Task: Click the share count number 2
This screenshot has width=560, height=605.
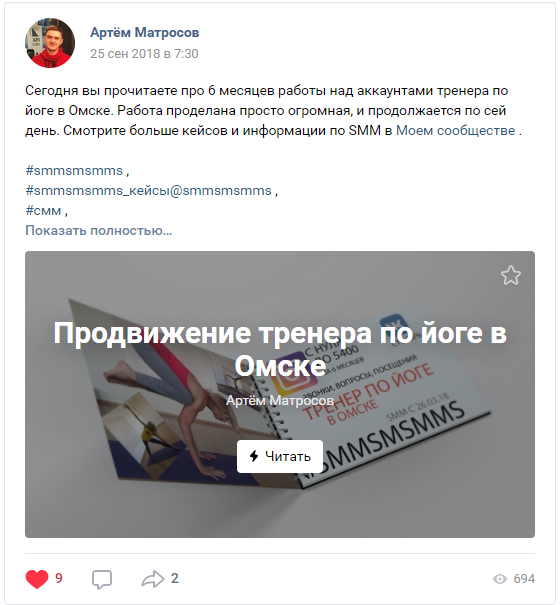Action: (x=175, y=578)
